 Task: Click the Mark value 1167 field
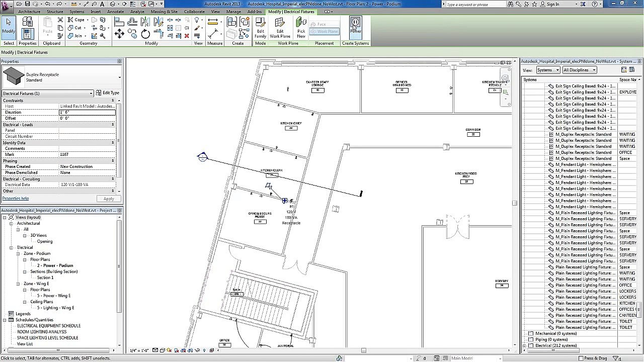tap(87, 154)
